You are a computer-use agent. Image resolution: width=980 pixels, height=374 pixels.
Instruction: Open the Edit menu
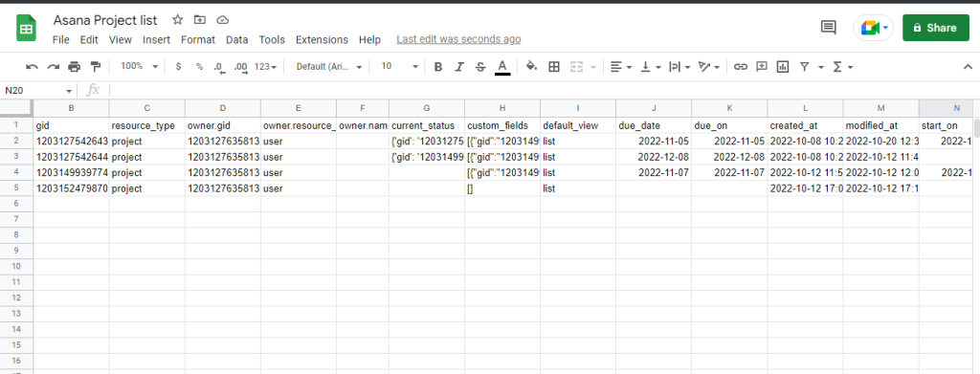89,39
